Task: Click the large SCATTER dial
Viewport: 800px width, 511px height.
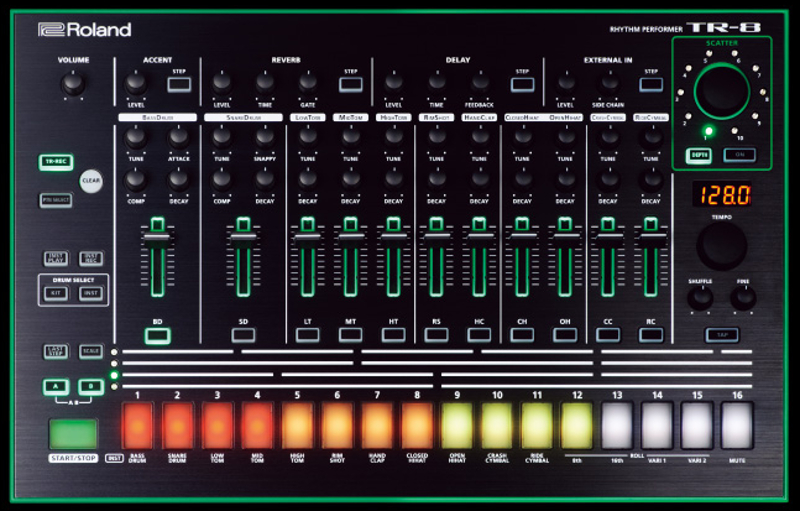Action: (721, 91)
